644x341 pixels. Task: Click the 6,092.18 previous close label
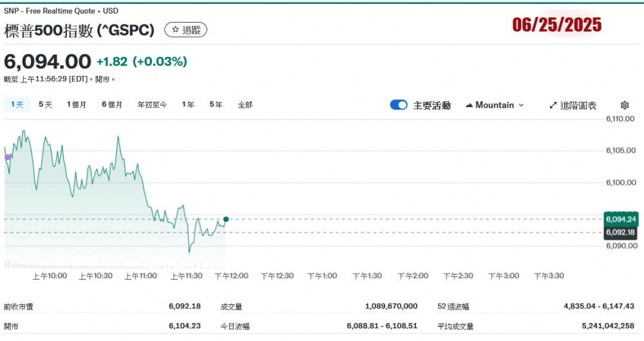pyautogui.click(x=621, y=232)
